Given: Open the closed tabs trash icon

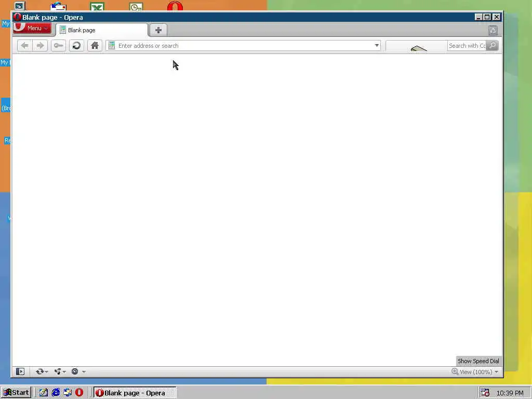Looking at the screenshot, I should 493,31.
